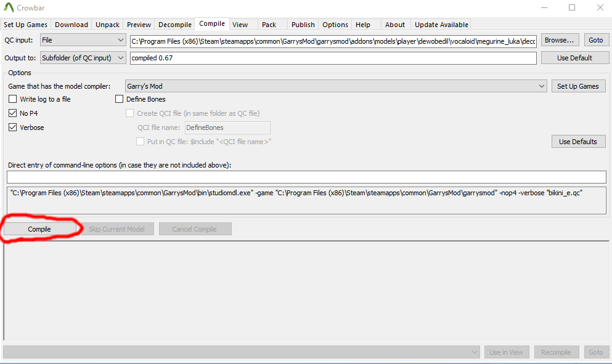Show the About tab
Viewport: 612px width, 364px height.
395,25
